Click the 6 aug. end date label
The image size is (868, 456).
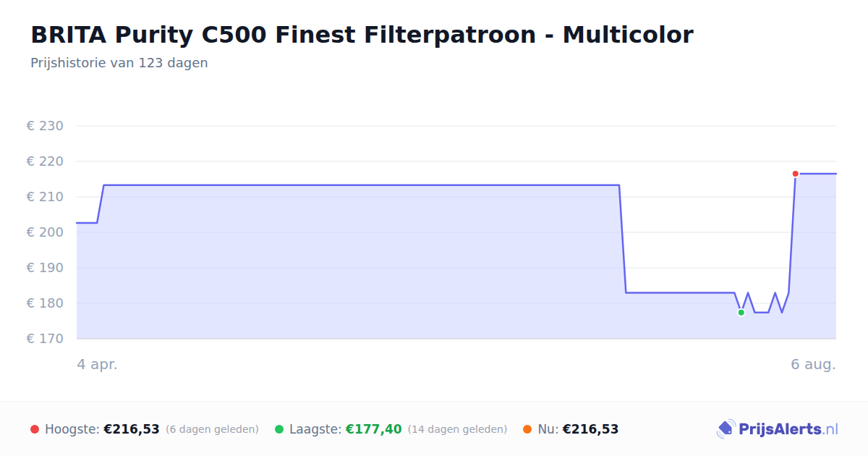813,364
